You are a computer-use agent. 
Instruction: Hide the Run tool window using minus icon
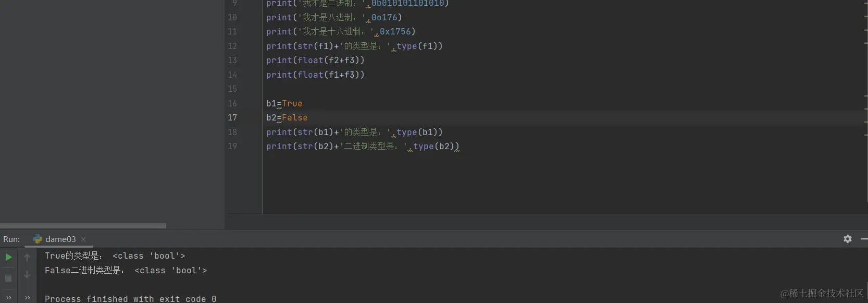(x=864, y=239)
